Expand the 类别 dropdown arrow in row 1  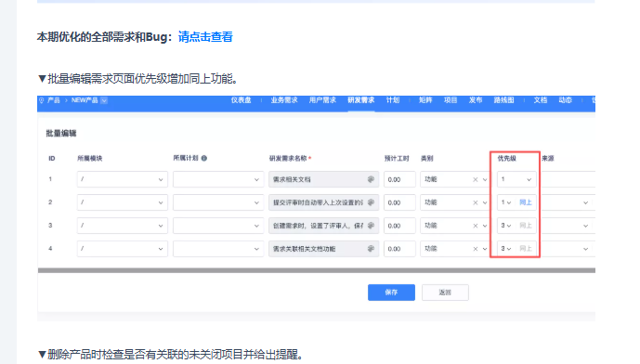coord(485,179)
